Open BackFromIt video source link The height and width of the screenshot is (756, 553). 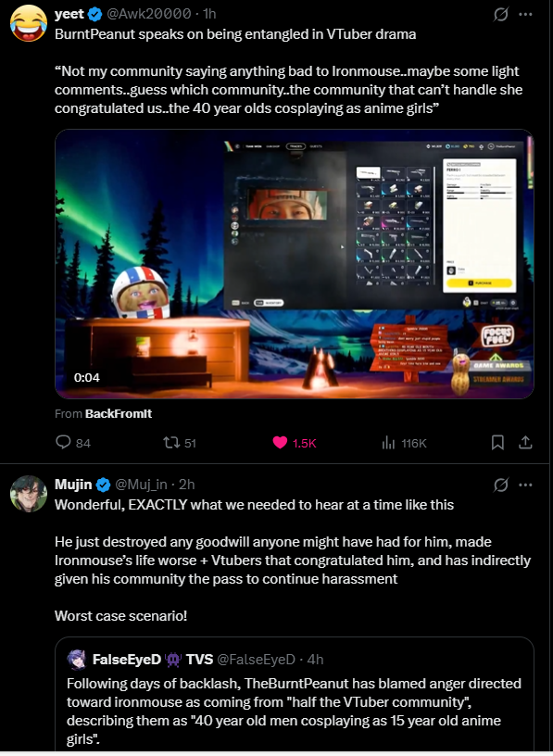(119, 414)
